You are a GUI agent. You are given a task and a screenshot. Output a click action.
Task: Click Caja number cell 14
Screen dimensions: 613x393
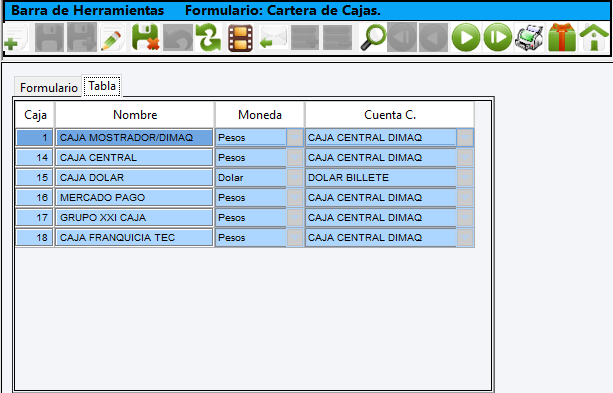pos(34,158)
